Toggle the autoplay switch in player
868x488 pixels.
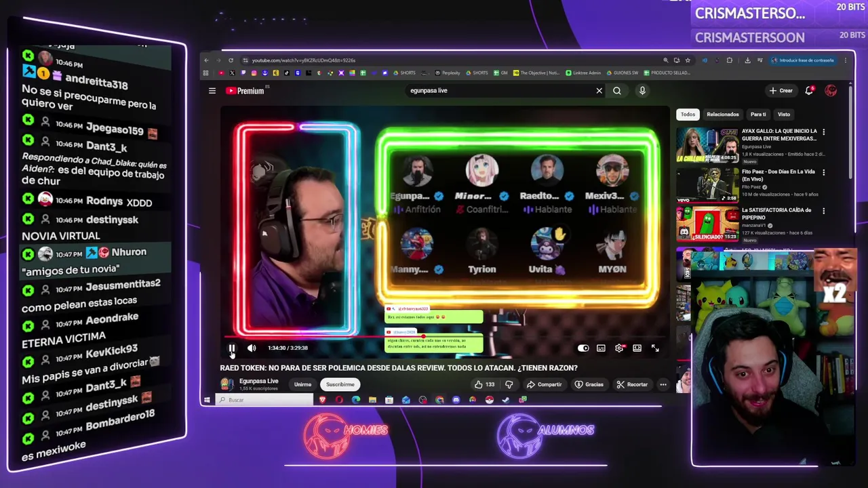[x=583, y=348]
